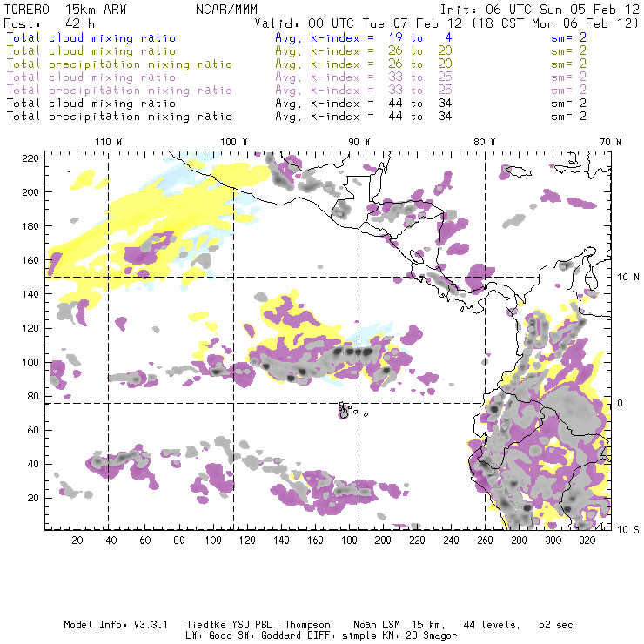Click the '140' tick on the vertical axis
This screenshot has height=644, width=644.
pos(30,294)
